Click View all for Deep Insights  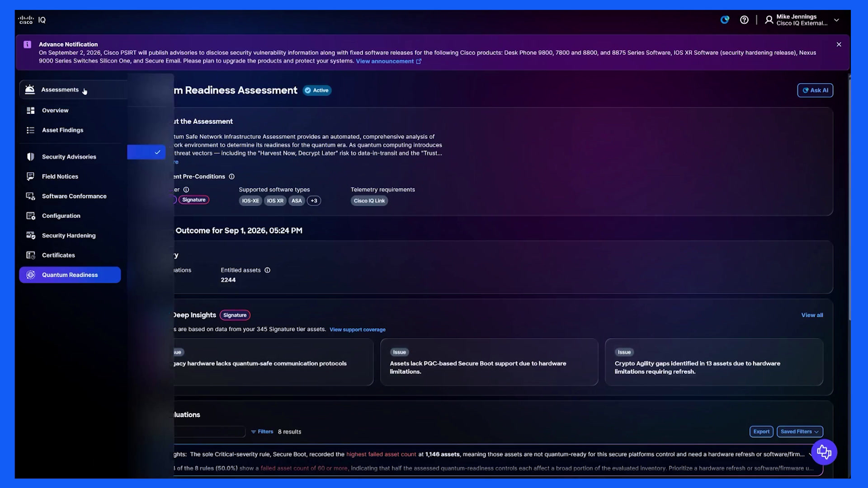(812, 315)
